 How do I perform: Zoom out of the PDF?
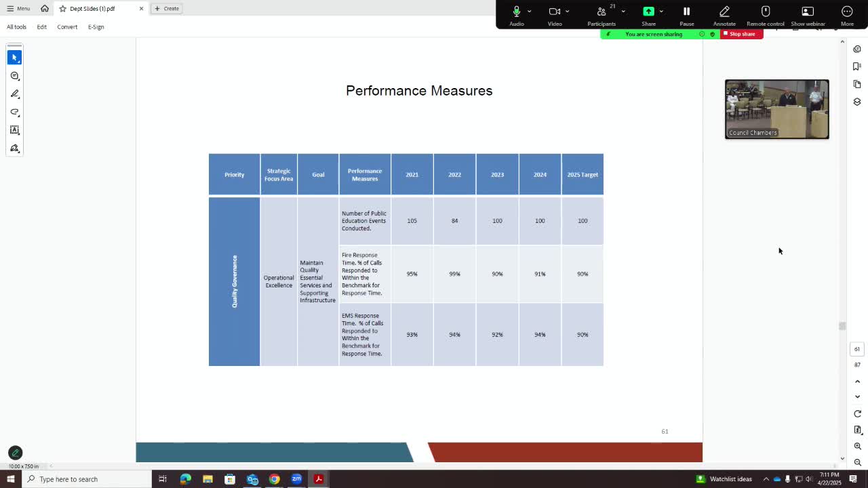[857, 462]
